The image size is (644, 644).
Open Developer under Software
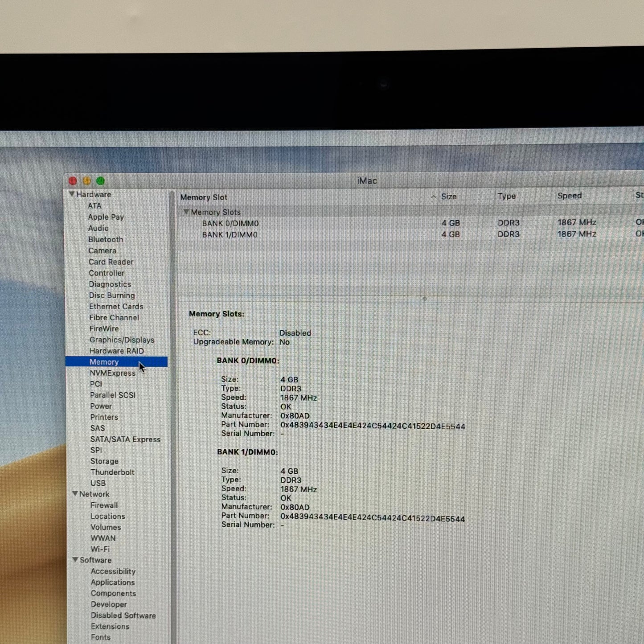[x=109, y=604]
